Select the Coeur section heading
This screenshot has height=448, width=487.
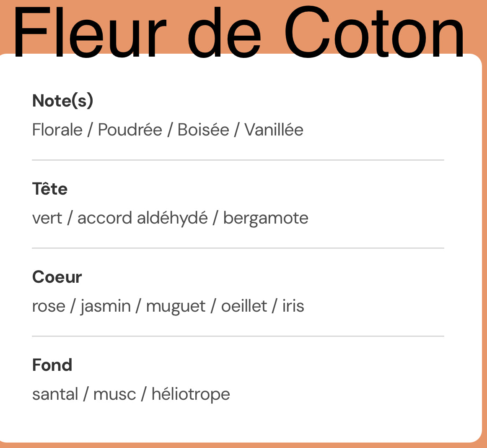[57, 277]
